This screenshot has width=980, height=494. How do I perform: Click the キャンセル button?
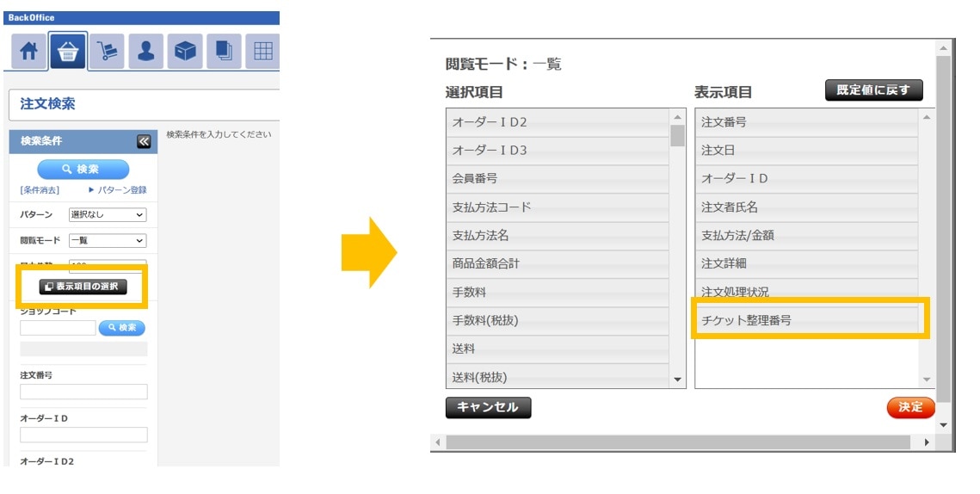(x=488, y=407)
